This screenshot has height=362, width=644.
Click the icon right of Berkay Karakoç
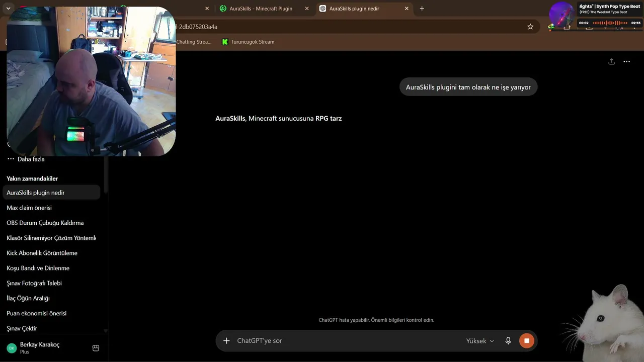coord(96,348)
